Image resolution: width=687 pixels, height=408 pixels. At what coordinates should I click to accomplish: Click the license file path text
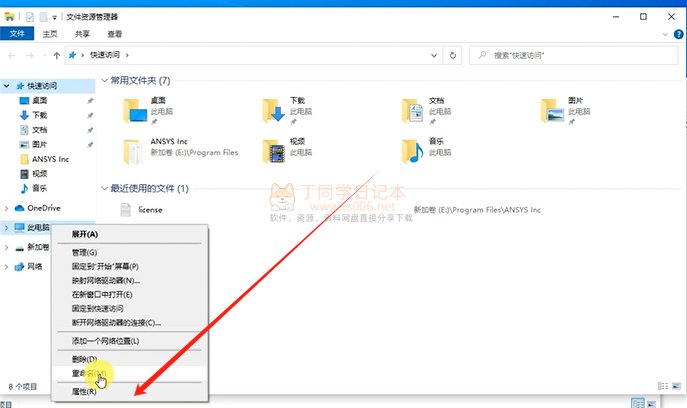pyautogui.click(x=477, y=210)
